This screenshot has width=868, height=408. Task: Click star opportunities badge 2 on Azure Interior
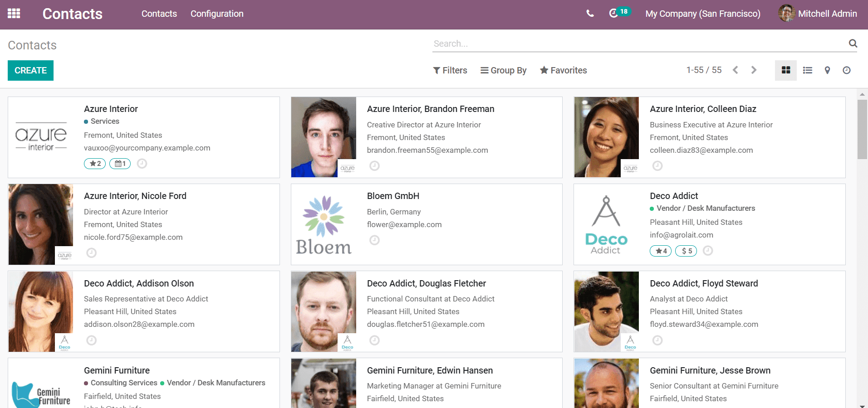point(95,164)
